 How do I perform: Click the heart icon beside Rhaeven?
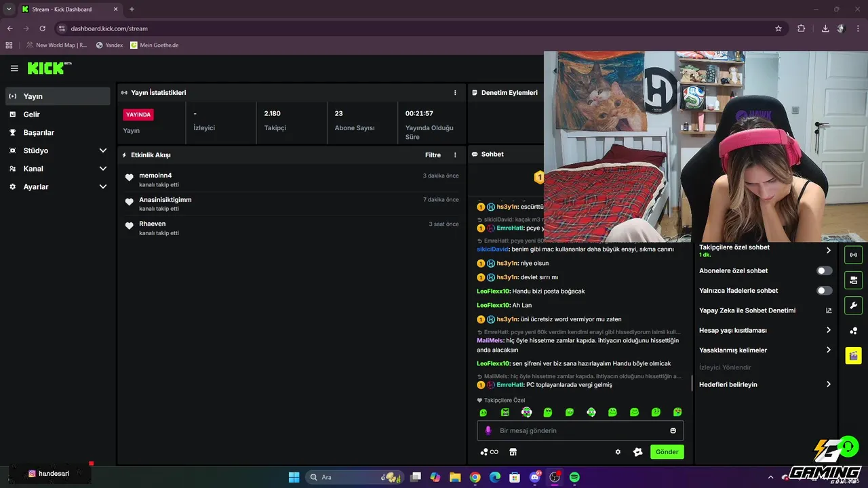click(x=130, y=226)
